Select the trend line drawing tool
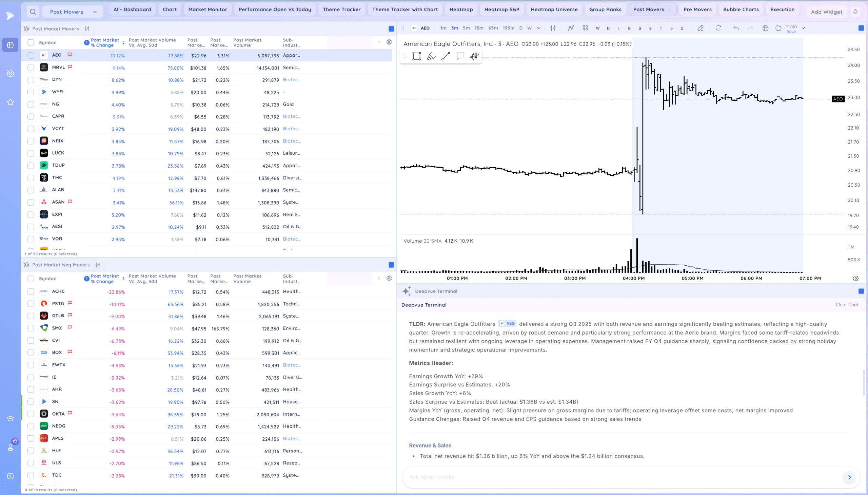 point(446,56)
